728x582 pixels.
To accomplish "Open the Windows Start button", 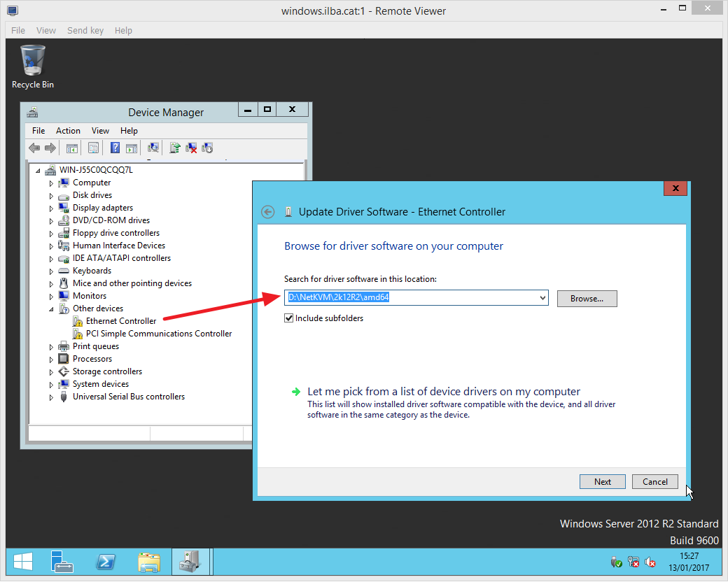I will 22,562.
